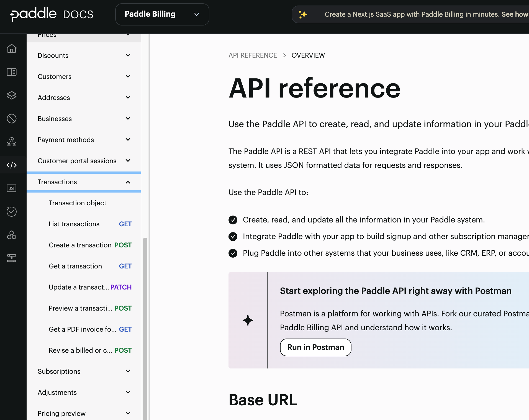Expand the Customers section
The width and height of the screenshot is (529, 420).
84,76
